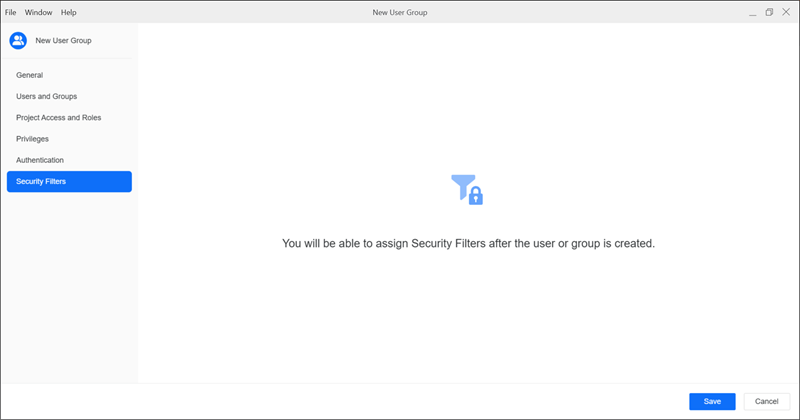Viewport: 800px width, 420px height.
Task: Open the Help menu
Action: pos(68,12)
